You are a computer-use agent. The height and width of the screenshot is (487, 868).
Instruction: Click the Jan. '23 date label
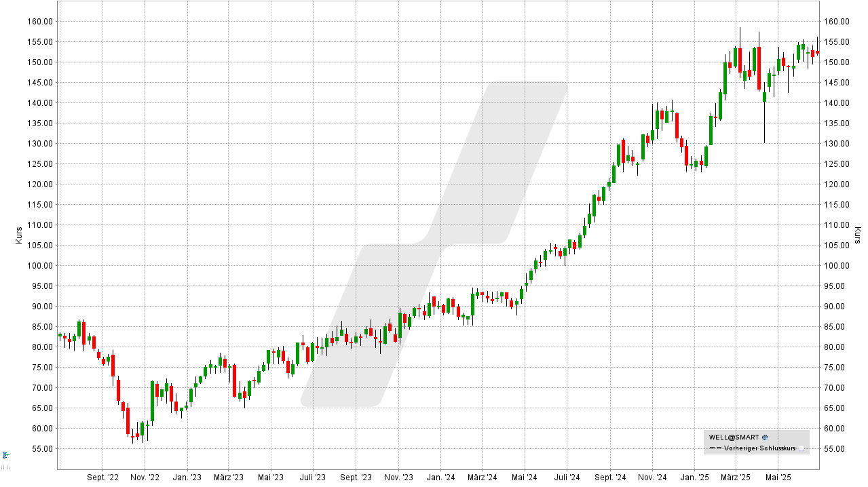coord(187,478)
